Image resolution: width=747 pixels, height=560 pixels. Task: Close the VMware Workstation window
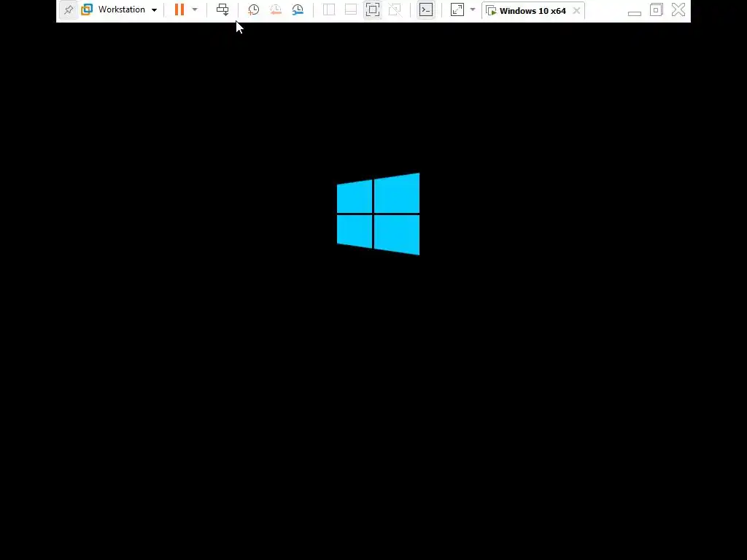pyautogui.click(x=678, y=9)
